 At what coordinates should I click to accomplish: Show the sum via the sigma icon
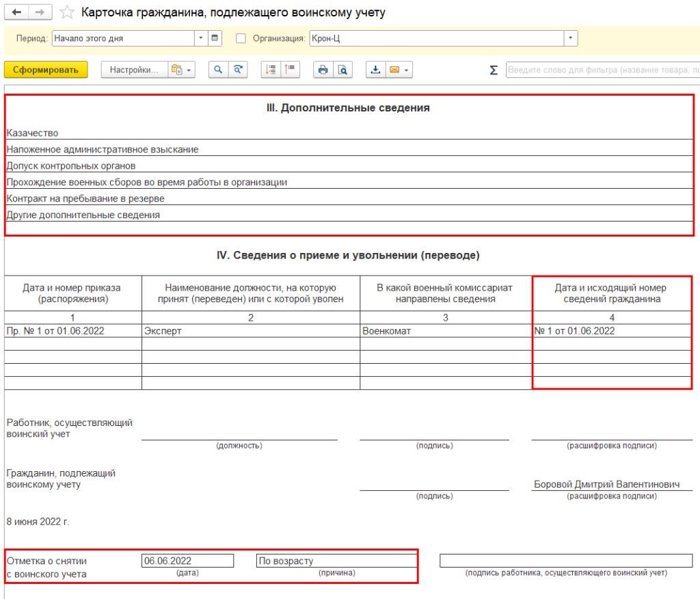pyautogui.click(x=494, y=70)
